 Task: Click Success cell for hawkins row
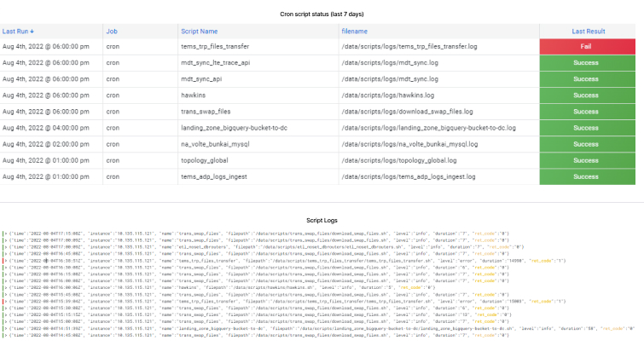(586, 95)
